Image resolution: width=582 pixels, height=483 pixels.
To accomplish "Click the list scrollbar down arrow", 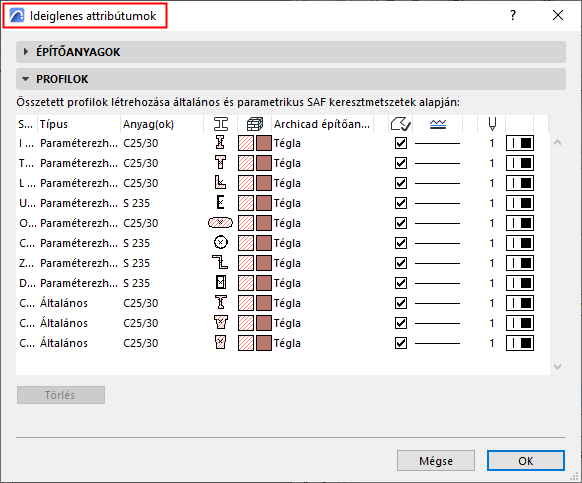I will point(557,367).
